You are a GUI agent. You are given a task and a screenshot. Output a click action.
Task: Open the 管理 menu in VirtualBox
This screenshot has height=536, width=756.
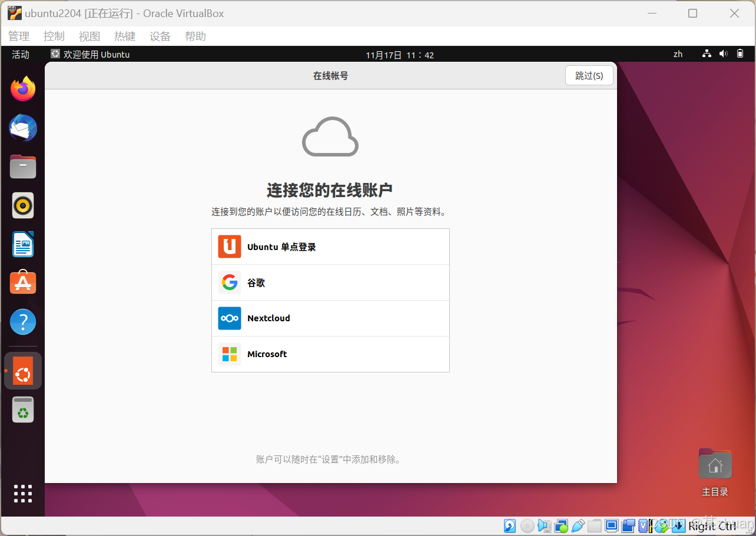coord(19,36)
